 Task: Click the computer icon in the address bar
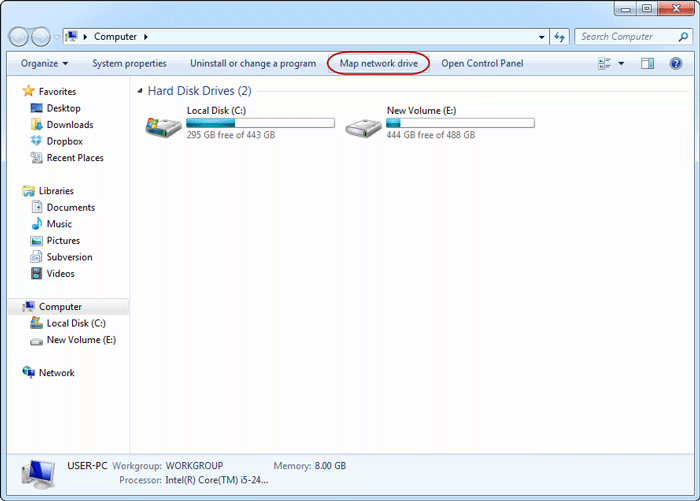click(x=71, y=37)
